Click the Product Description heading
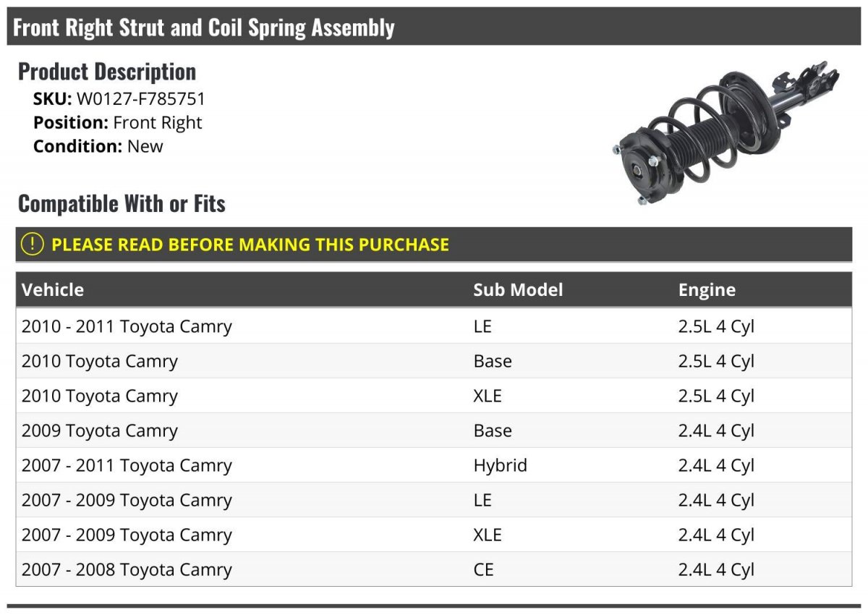 107,72
